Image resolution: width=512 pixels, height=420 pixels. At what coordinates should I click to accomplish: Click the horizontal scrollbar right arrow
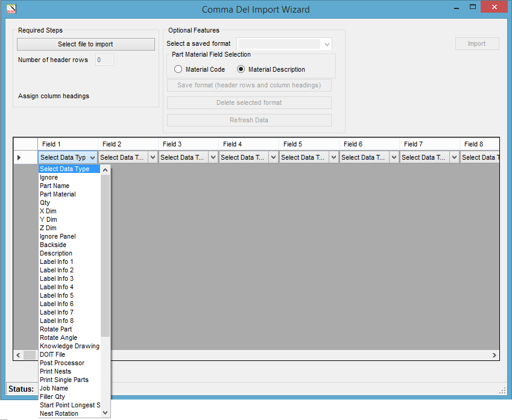point(495,355)
